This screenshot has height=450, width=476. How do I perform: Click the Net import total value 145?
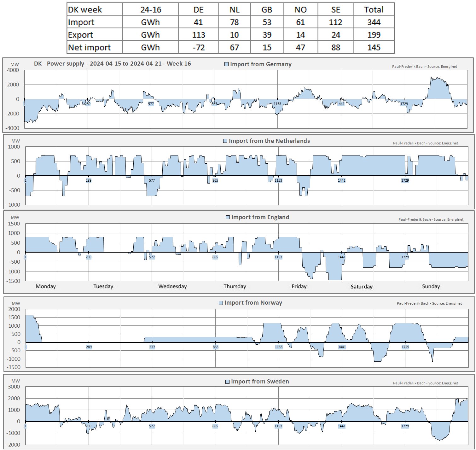pyautogui.click(x=374, y=47)
